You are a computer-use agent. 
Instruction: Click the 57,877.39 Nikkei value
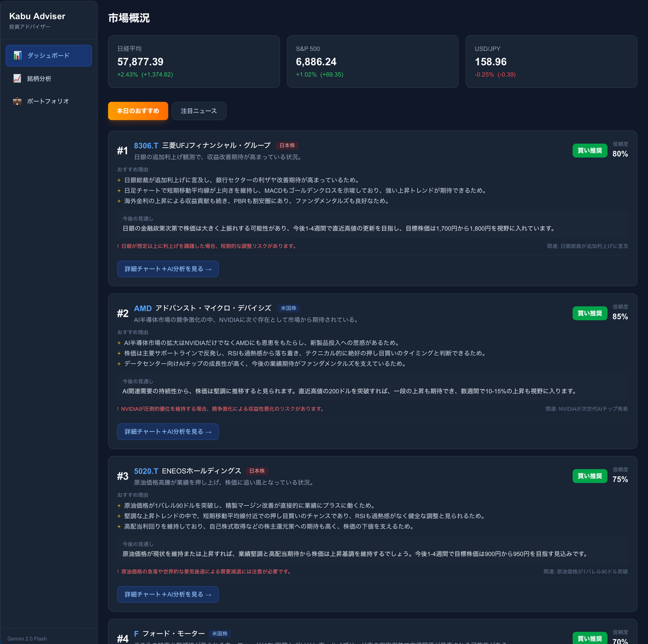[x=140, y=62]
